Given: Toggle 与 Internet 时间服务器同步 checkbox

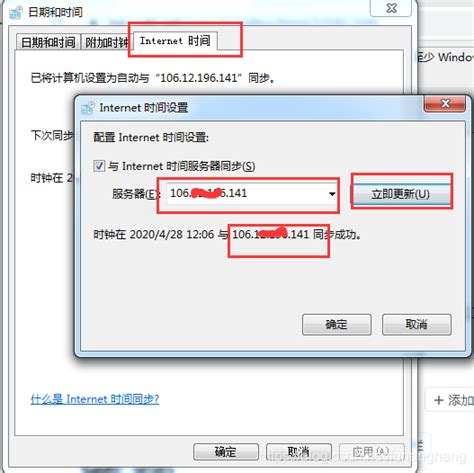Looking at the screenshot, I should [99, 166].
